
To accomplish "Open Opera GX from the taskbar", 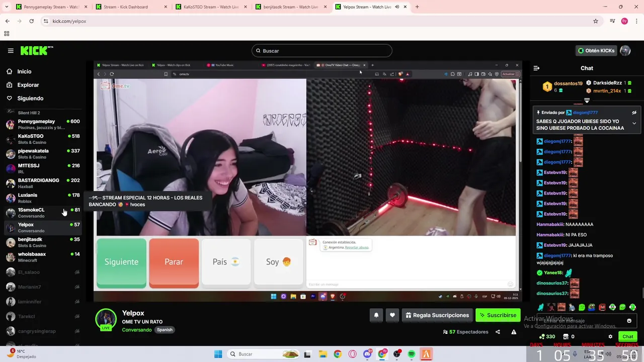I will [352, 354].
